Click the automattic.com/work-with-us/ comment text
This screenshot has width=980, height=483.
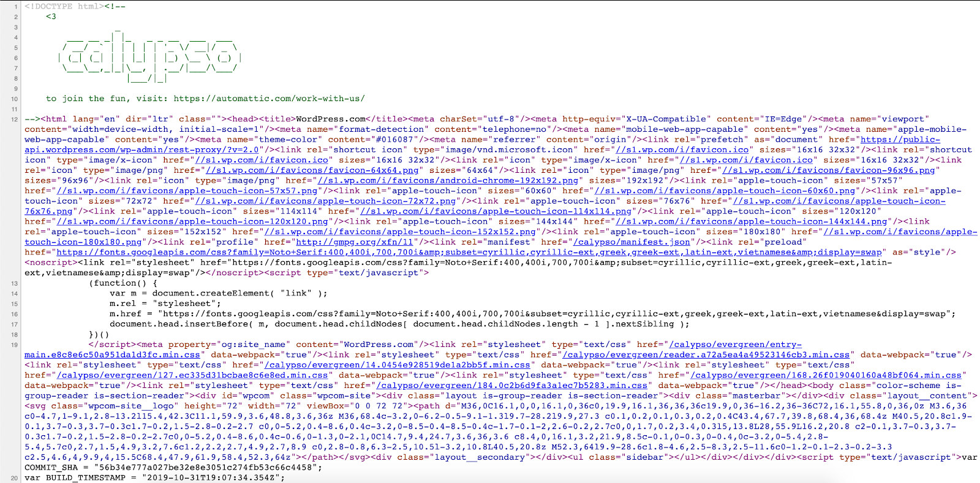click(269, 99)
